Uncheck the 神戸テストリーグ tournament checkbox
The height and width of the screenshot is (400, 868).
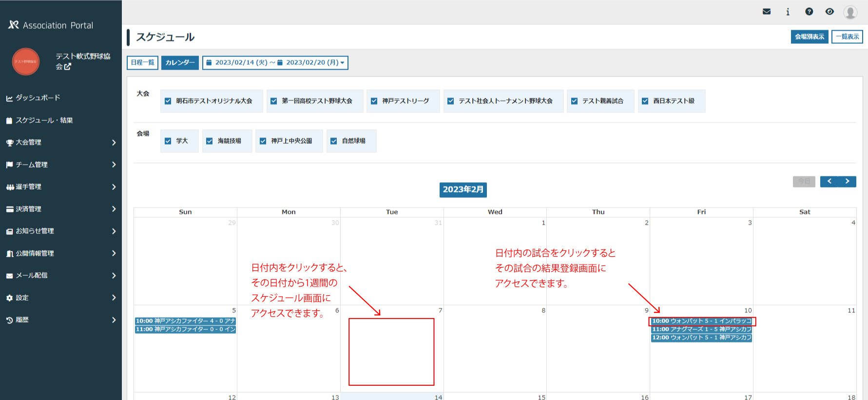pyautogui.click(x=374, y=101)
